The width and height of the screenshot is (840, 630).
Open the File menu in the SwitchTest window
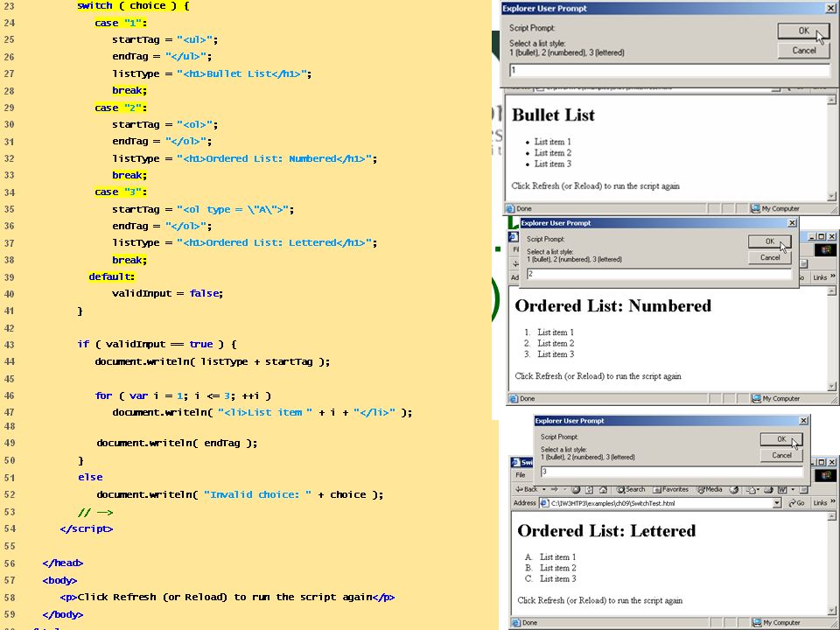tap(521, 475)
